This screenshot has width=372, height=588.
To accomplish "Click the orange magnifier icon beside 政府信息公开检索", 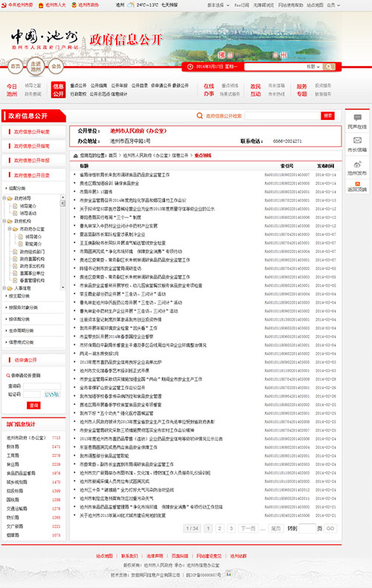I will click(x=200, y=116).
